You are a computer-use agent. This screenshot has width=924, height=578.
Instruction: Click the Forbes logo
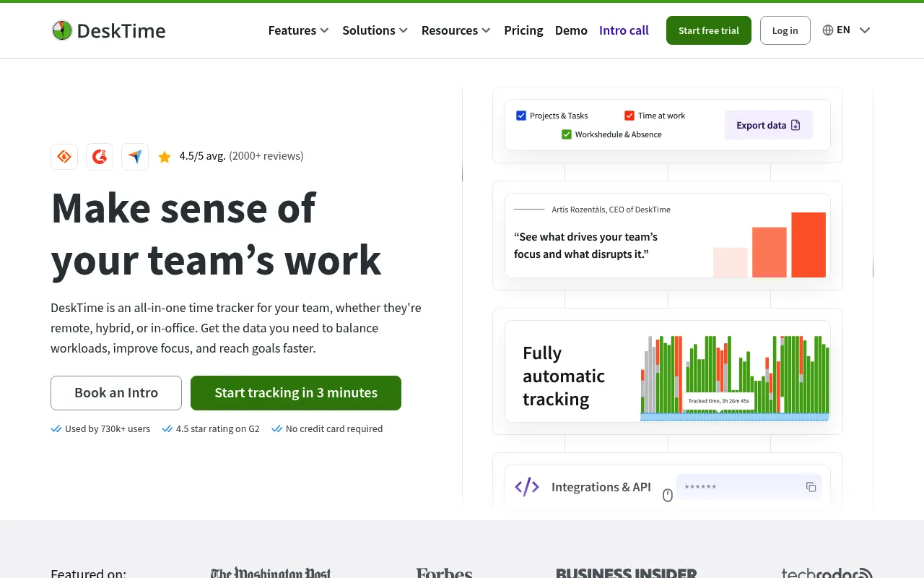(444, 574)
